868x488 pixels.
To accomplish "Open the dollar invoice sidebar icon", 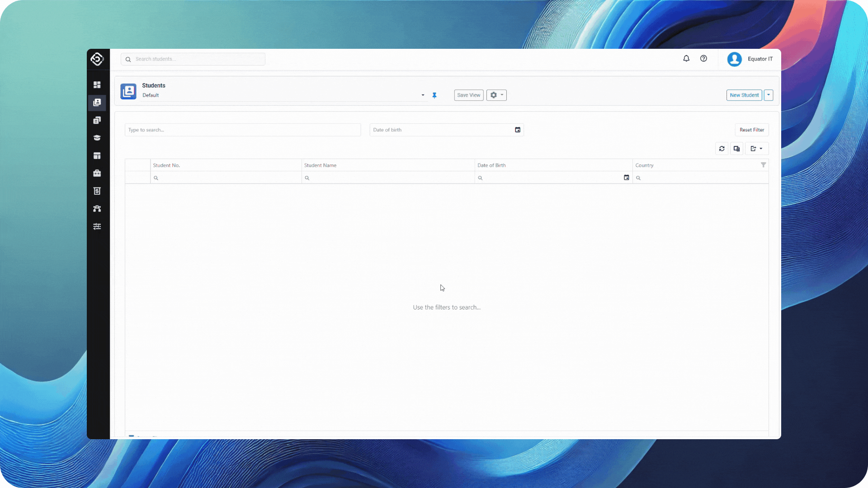I will click(97, 191).
